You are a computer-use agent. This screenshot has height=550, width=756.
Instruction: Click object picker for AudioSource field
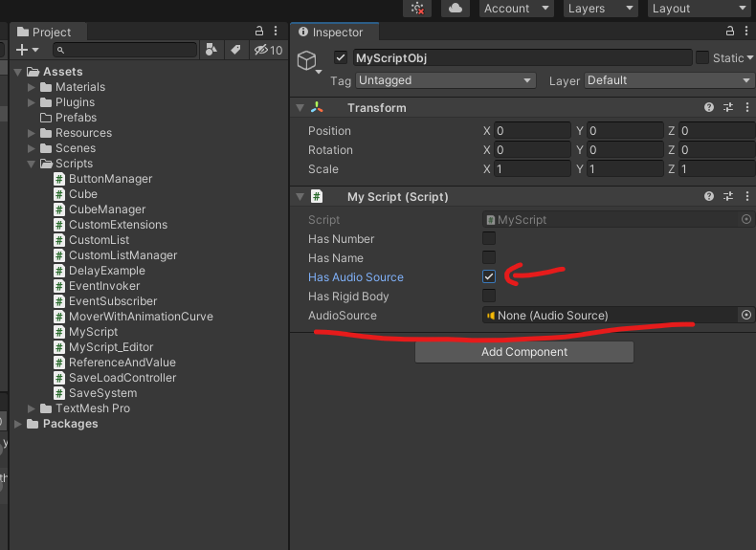pyautogui.click(x=745, y=315)
